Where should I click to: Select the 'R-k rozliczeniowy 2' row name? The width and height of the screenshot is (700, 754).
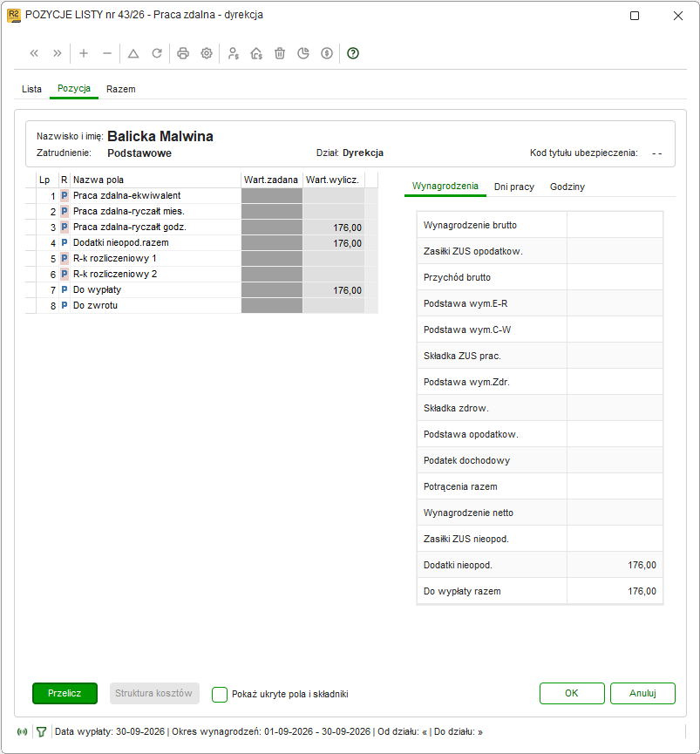(115, 274)
